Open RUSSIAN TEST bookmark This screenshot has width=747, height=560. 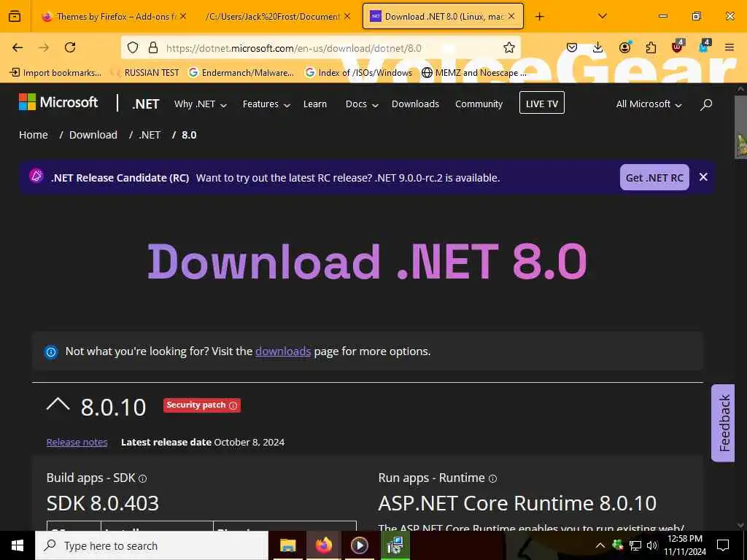145,72
